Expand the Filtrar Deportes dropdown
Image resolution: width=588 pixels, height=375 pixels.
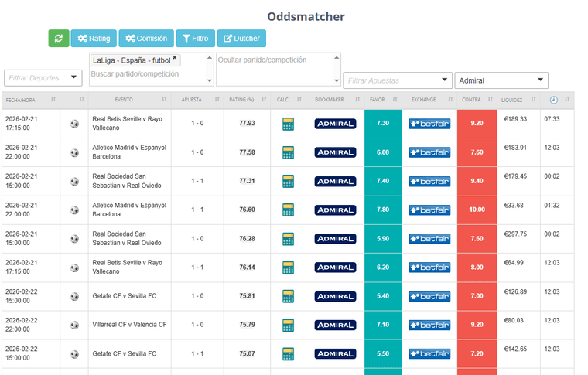coord(43,77)
